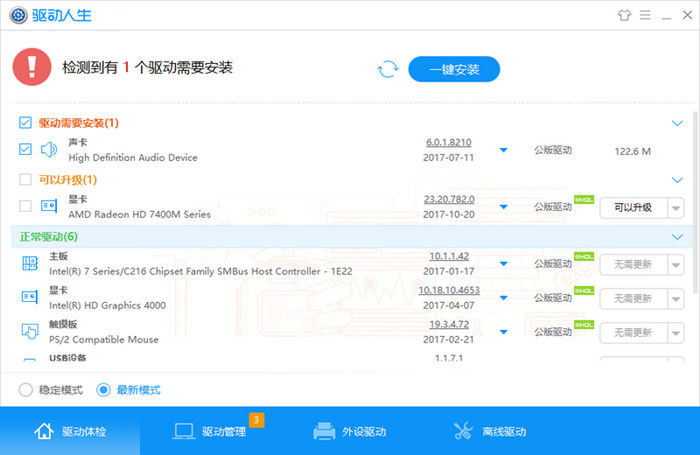Click the AMD Radeon graphics card icon
The height and width of the screenshot is (455, 700).
[x=49, y=206]
